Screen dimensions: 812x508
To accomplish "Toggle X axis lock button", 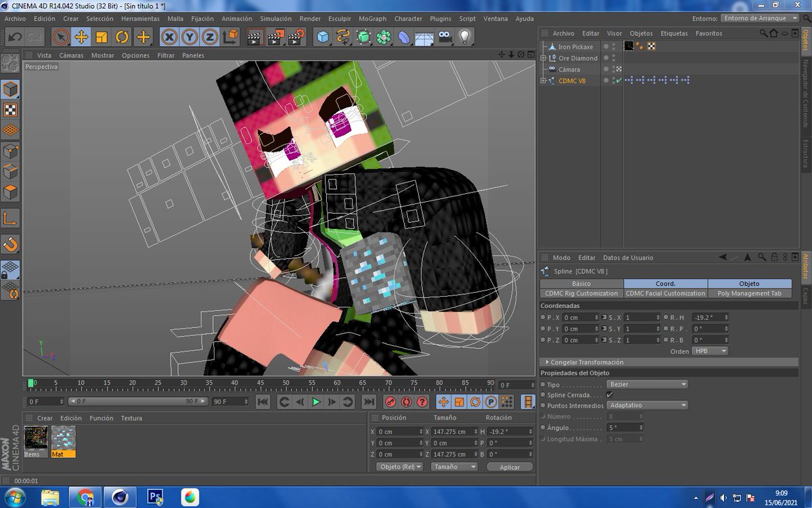I will tap(169, 37).
